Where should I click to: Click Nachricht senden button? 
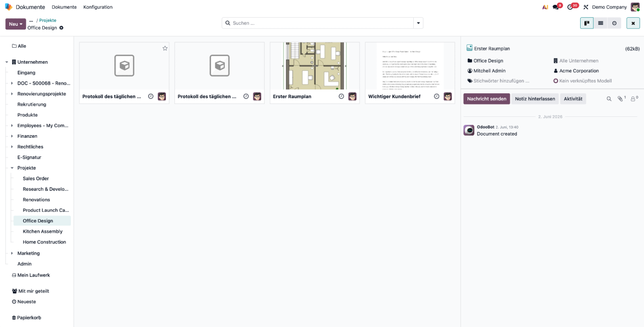click(487, 99)
